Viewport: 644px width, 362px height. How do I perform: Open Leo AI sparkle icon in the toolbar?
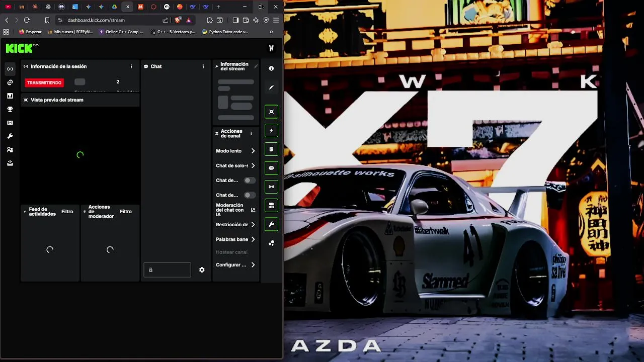[x=256, y=20]
